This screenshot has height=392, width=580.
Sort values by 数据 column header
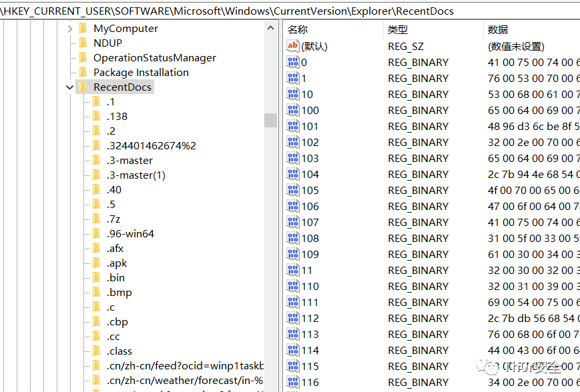point(498,29)
